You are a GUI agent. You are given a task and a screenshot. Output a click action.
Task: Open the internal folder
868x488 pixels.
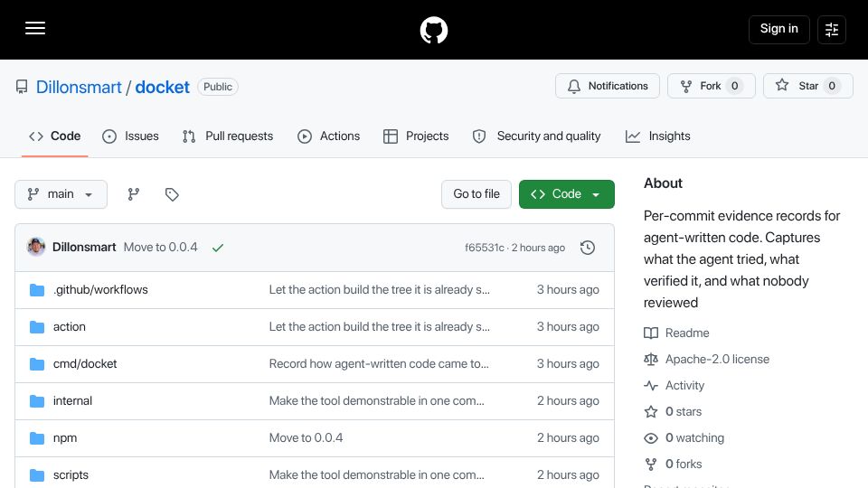click(x=72, y=401)
